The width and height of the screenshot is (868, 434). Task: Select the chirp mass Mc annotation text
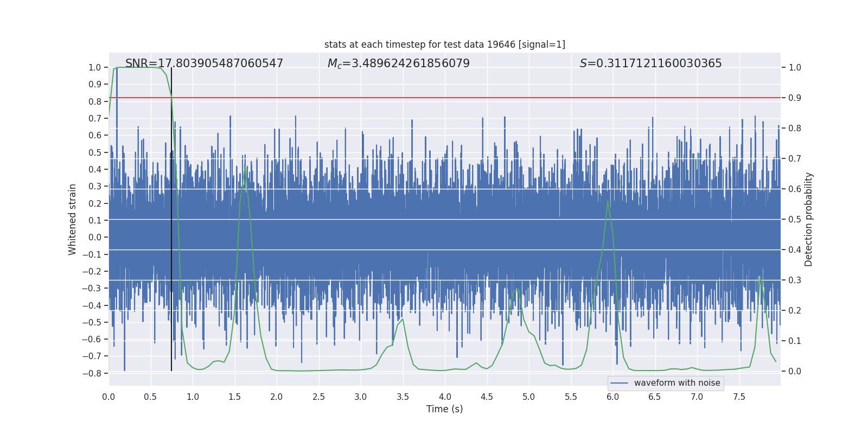click(x=398, y=63)
